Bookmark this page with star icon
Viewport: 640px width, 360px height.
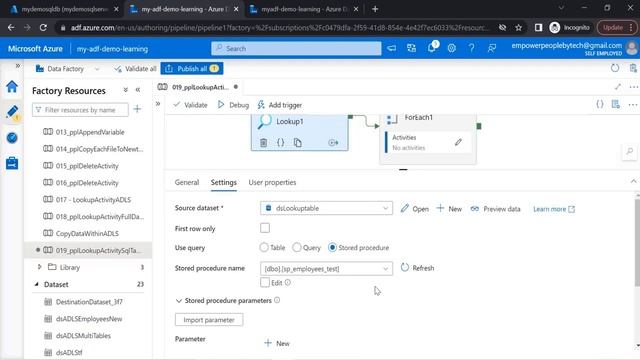coord(518,27)
